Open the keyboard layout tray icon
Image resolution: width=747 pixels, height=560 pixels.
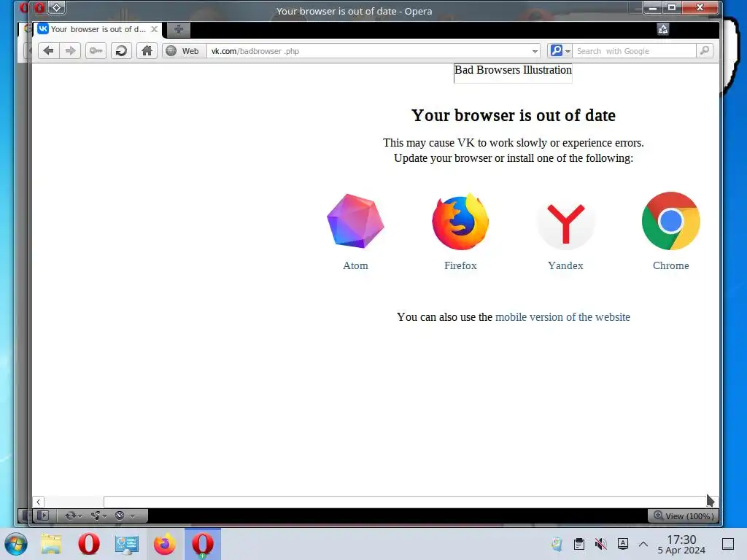[623, 544]
